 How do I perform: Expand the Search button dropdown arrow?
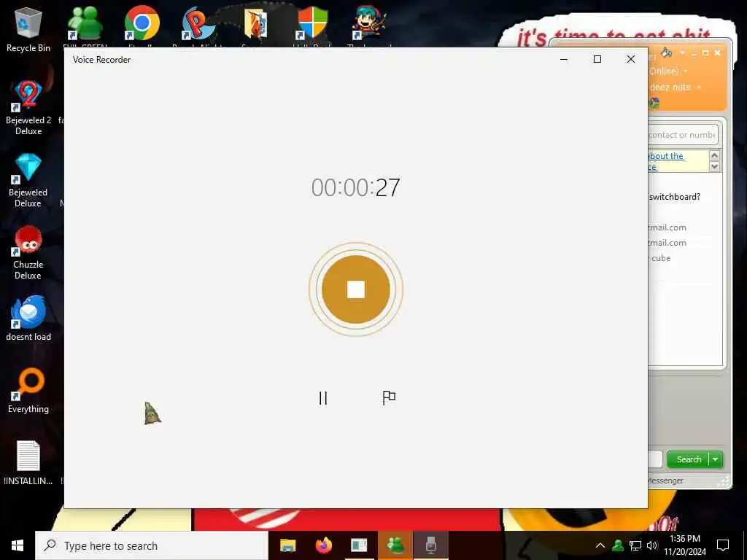point(716,459)
